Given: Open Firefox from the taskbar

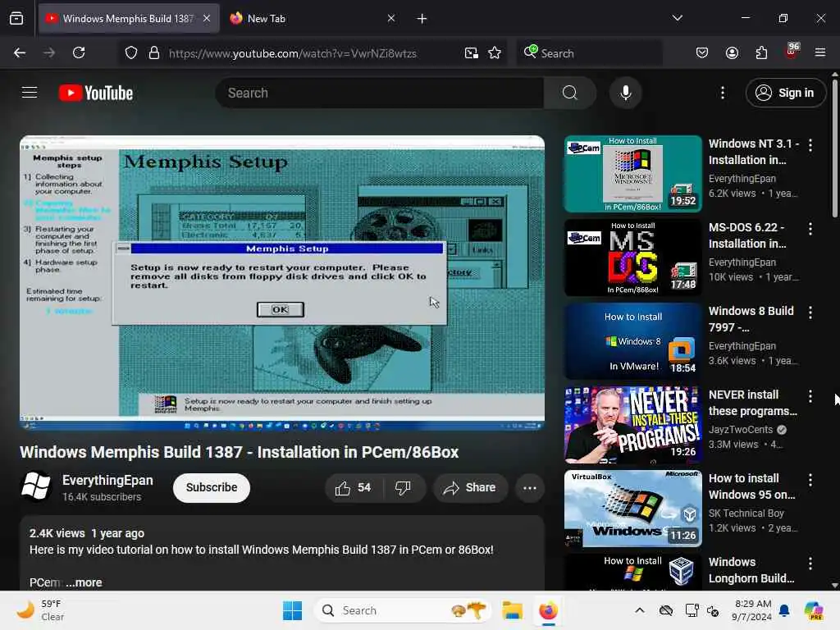Looking at the screenshot, I should coord(548,610).
